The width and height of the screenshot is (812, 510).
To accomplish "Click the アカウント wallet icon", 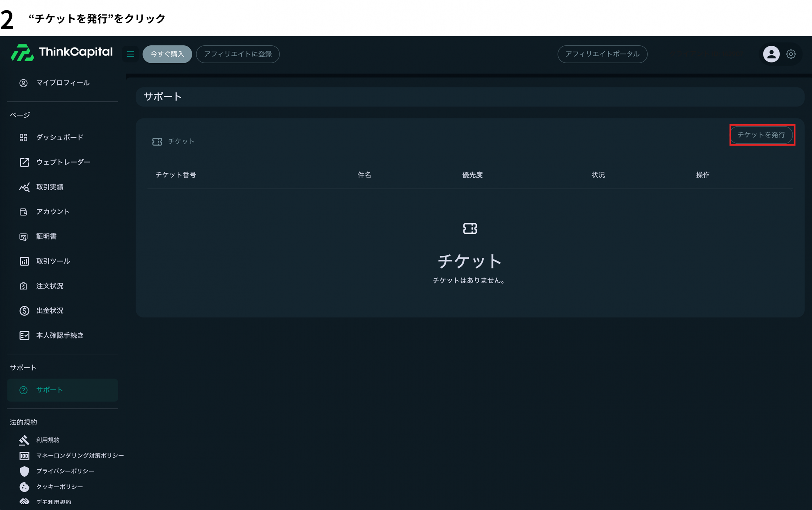I will click(x=24, y=212).
